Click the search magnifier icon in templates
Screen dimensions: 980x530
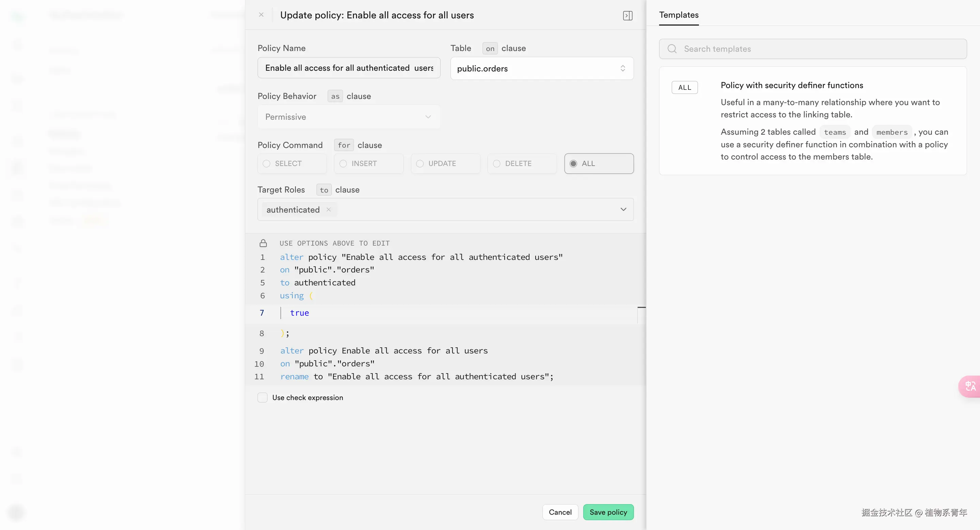672,49
